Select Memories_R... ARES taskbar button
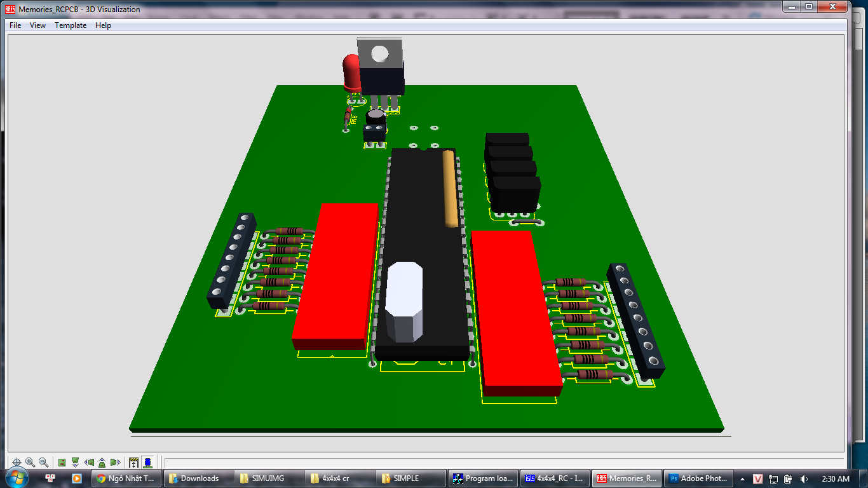Image resolution: width=868 pixels, height=488 pixels. tap(628, 478)
